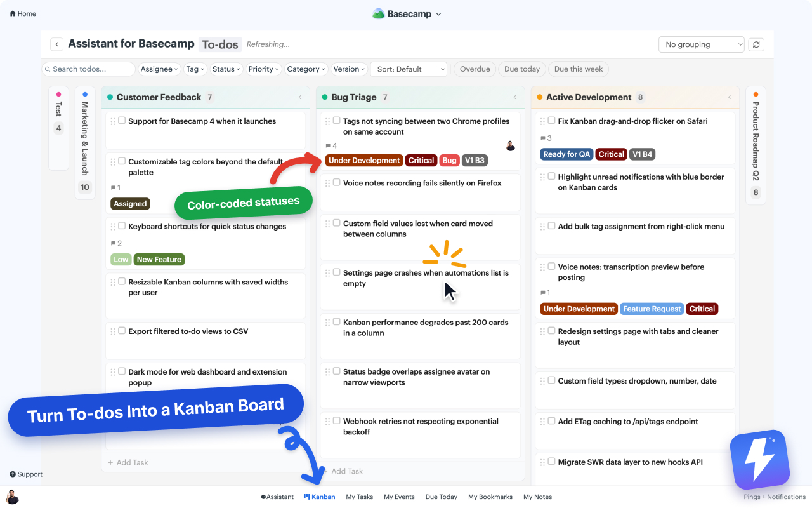
Task: Click the Low priority tag
Action: click(x=121, y=260)
